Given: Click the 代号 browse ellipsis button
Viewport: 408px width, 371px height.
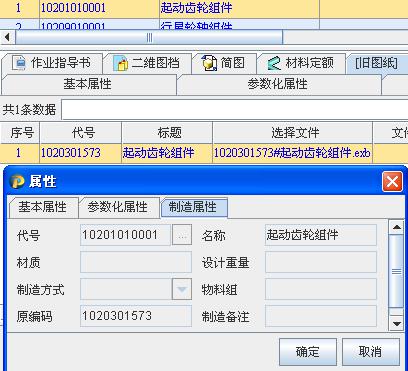Looking at the screenshot, I should 182,235.
